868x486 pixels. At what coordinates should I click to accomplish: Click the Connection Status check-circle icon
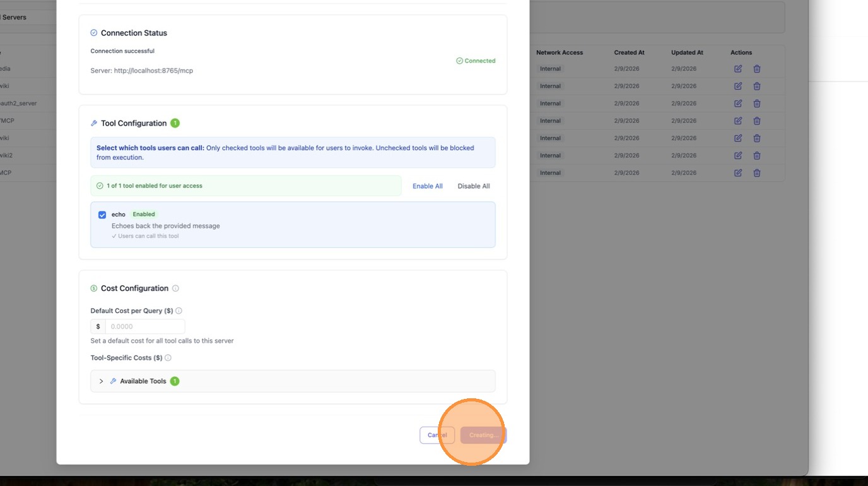pyautogui.click(x=94, y=33)
